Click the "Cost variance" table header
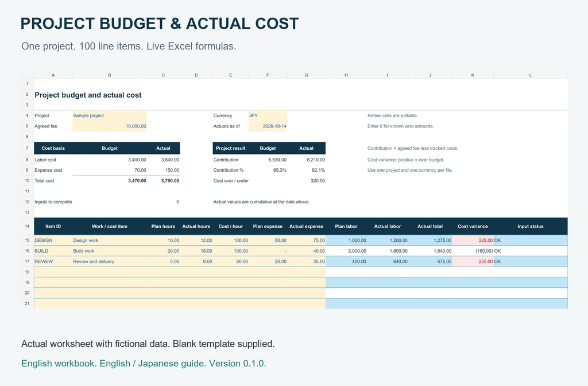The height and width of the screenshot is (386, 588). (x=473, y=226)
